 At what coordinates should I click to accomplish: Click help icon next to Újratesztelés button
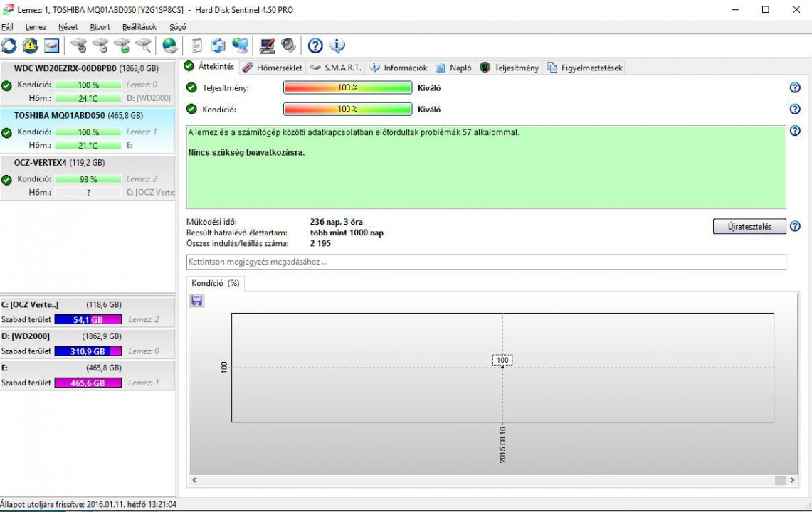[x=795, y=226]
